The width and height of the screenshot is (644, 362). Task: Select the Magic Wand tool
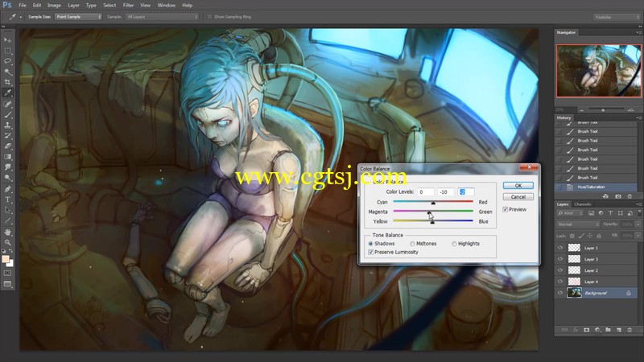tap(7, 72)
